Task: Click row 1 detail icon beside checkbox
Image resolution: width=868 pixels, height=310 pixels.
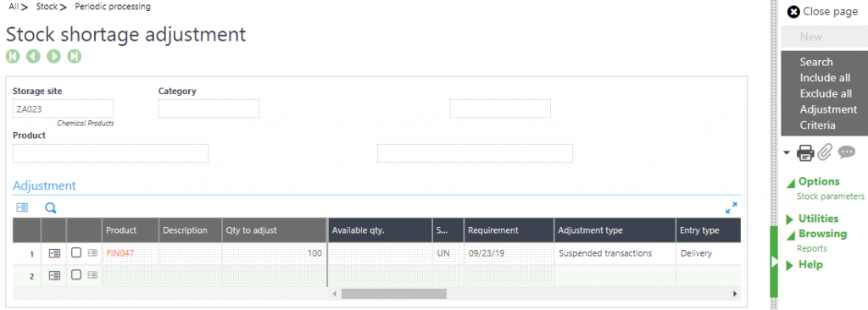Action: tap(92, 253)
